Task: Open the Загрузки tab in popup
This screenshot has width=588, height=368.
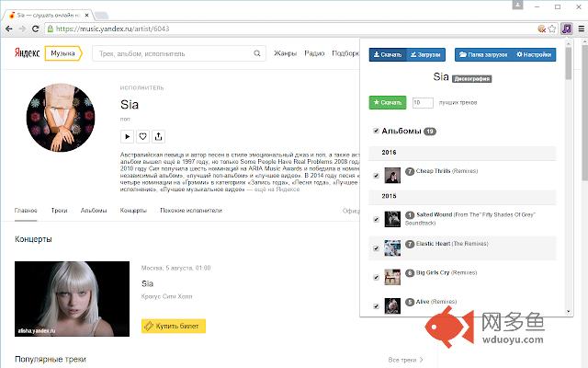Action: pyautogui.click(x=425, y=54)
